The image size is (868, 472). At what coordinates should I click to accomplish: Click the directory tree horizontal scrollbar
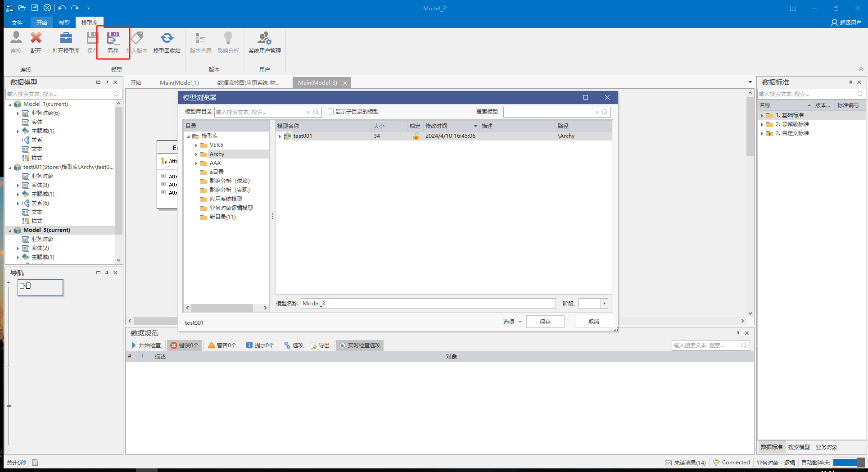(222, 308)
